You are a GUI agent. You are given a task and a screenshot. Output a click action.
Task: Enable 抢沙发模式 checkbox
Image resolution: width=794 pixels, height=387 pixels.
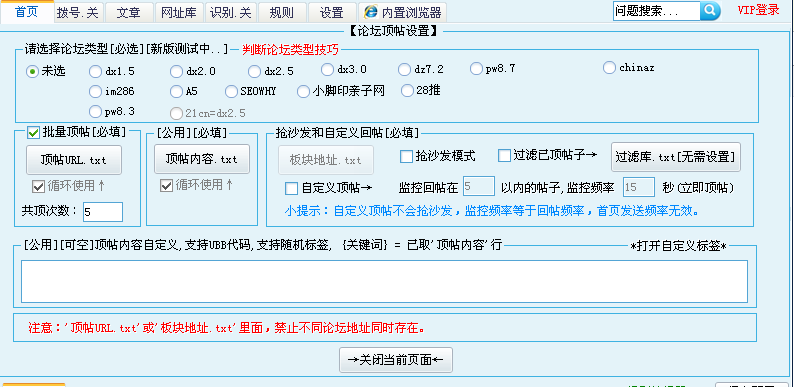point(406,156)
